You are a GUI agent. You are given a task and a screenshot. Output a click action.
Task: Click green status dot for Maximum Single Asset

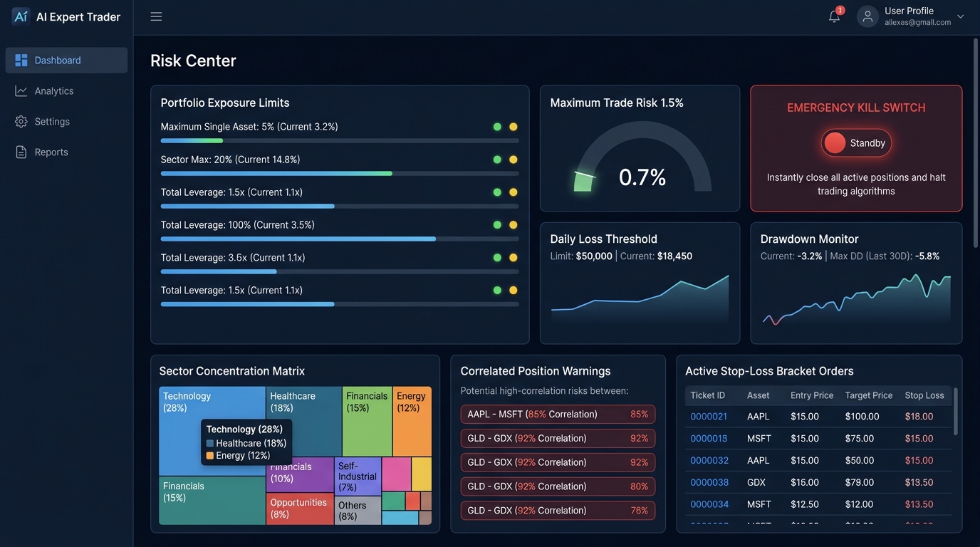coord(497,127)
